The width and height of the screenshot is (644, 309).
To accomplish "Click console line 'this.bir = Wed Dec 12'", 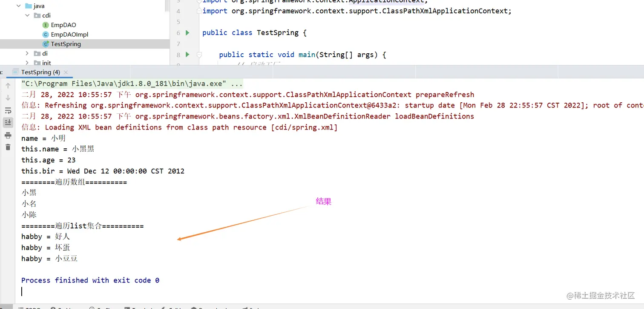I will coord(103,171).
